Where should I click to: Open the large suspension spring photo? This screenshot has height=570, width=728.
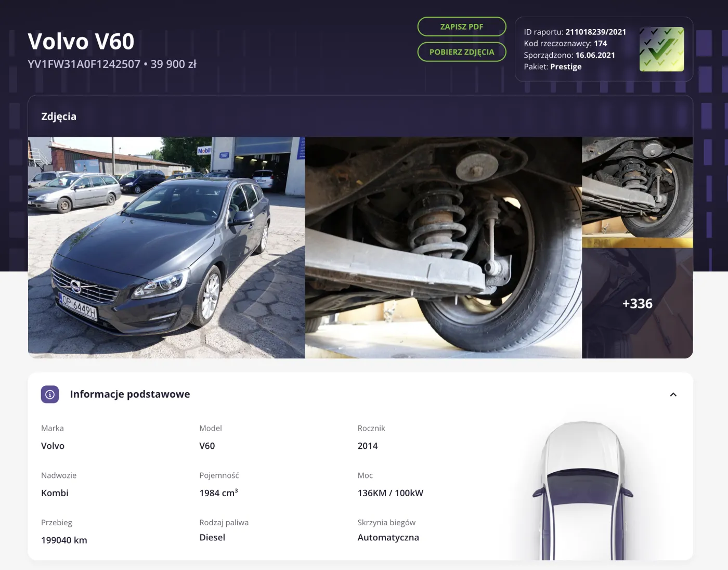click(x=444, y=248)
